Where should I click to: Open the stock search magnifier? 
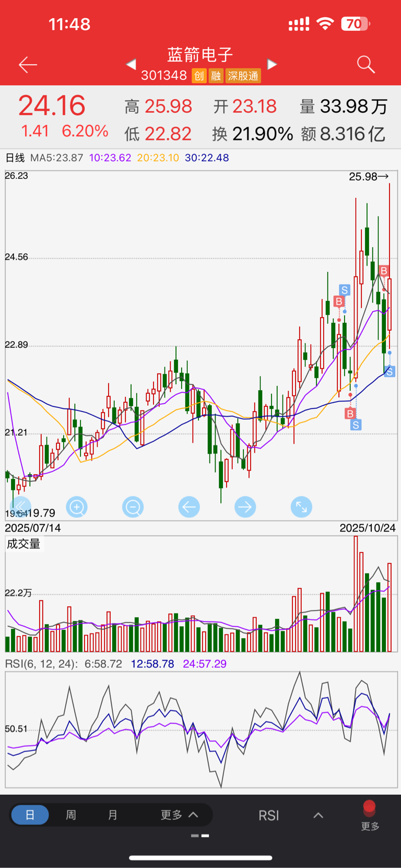coord(366,65)
